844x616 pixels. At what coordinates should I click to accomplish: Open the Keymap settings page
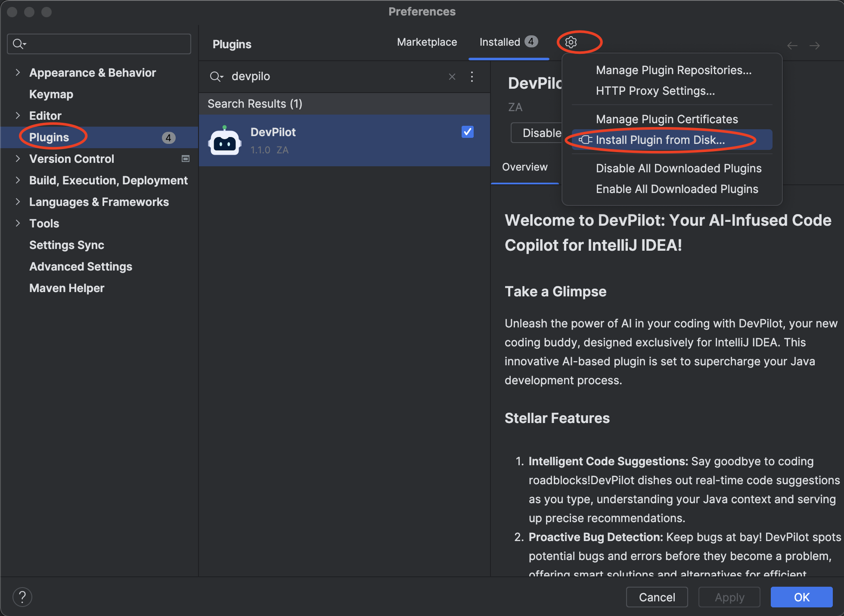pos(51,94)
